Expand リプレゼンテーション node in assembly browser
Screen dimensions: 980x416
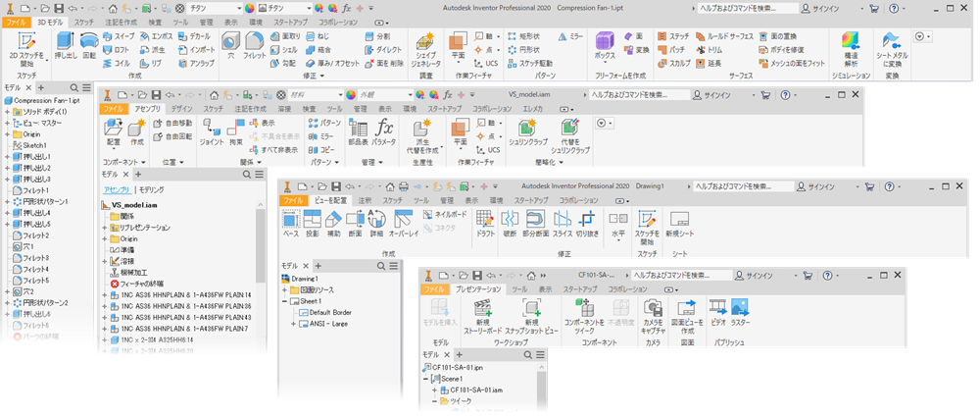tap(105, 227)
